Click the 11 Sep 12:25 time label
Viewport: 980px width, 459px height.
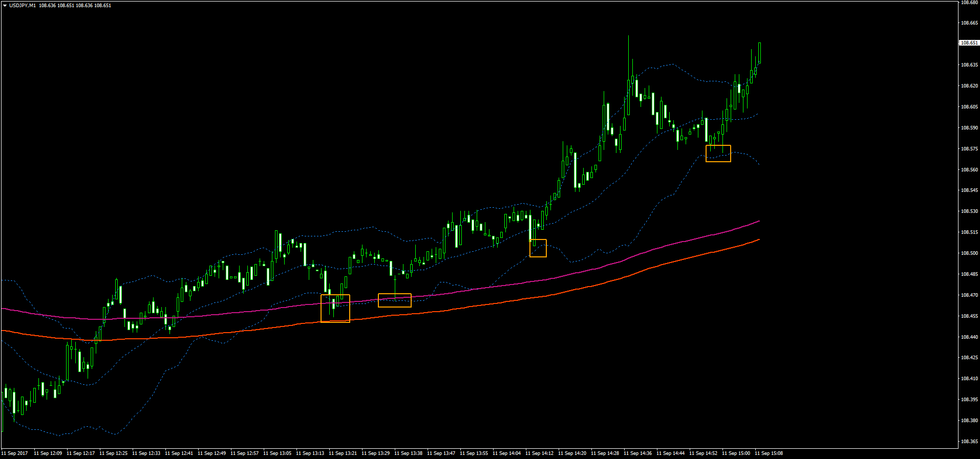(114, 453)
